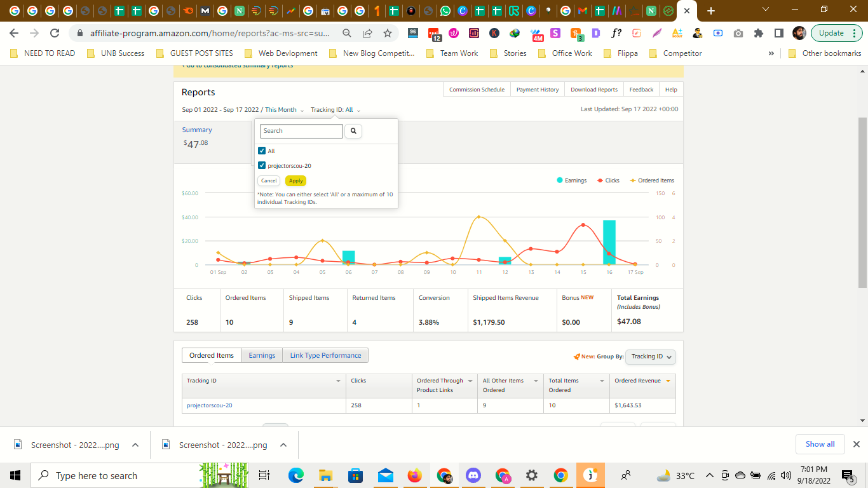Click the f? font finder extension icon
The image size is (868, 488).
(x=616, y=33)
